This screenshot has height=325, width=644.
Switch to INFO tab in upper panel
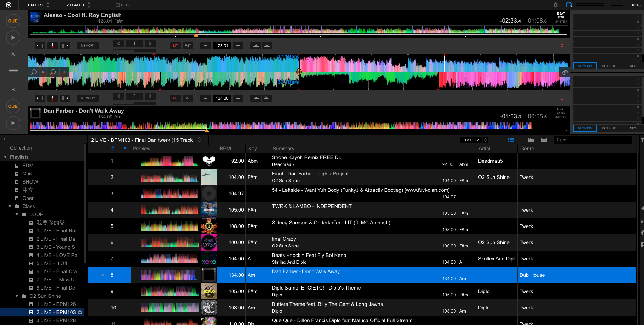[632, 66]
